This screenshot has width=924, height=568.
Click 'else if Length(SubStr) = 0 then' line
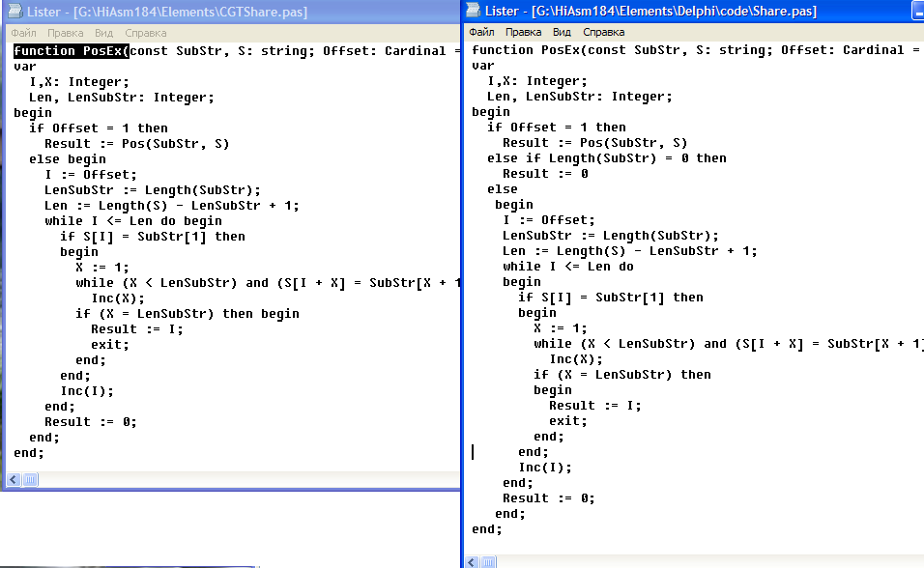[606, 158]
